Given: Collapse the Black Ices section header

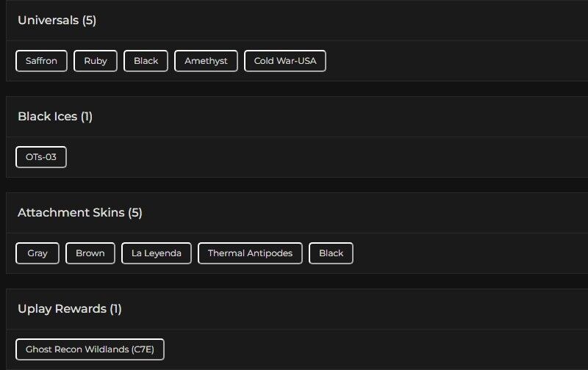Looking at the screenshot, I should pos(47,117).
